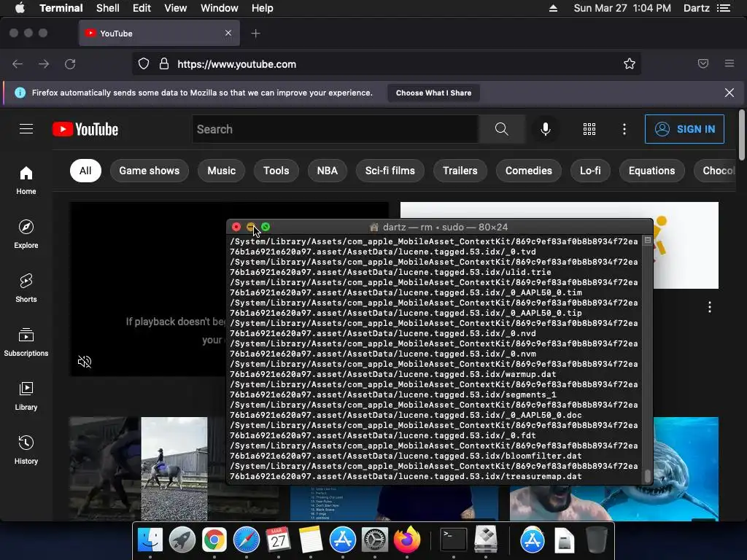Open video options three-dot menu beside ad
The width and height of the screenshot is (747, 560).
pos(709,307)
